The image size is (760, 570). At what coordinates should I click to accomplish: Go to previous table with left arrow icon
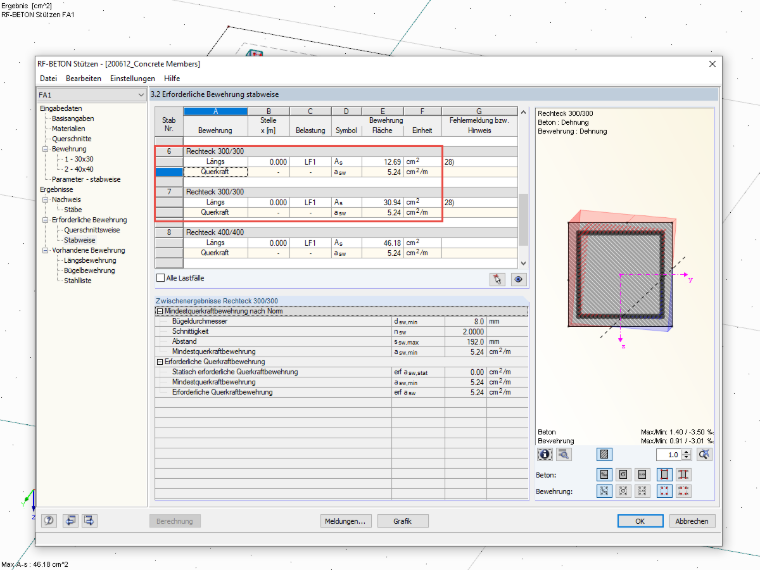pos(70,521)
